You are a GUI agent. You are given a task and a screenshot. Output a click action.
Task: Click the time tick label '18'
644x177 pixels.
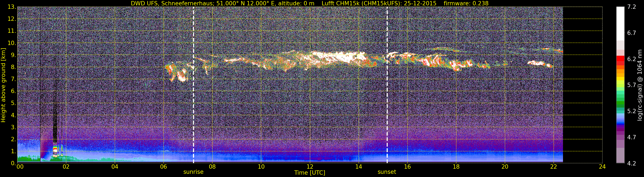[x=456, y=167]
